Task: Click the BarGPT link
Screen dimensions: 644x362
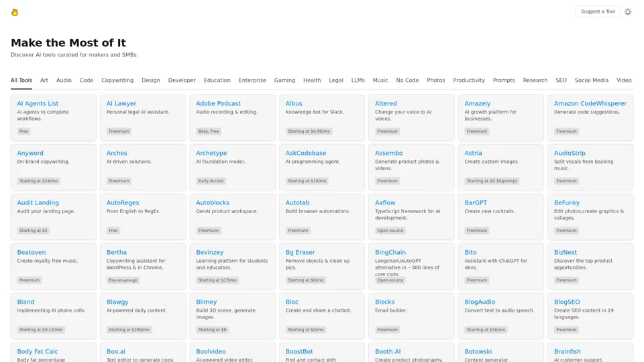Action: tap(476, 202)
